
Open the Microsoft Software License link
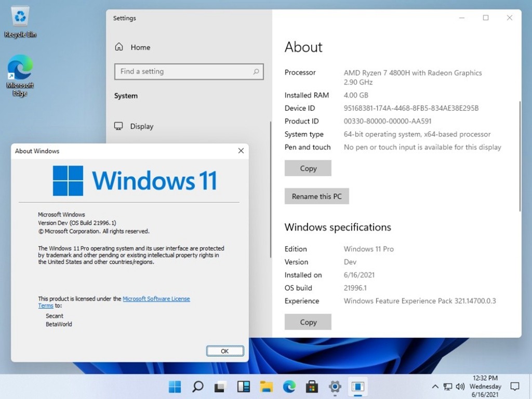click(156, 299)
